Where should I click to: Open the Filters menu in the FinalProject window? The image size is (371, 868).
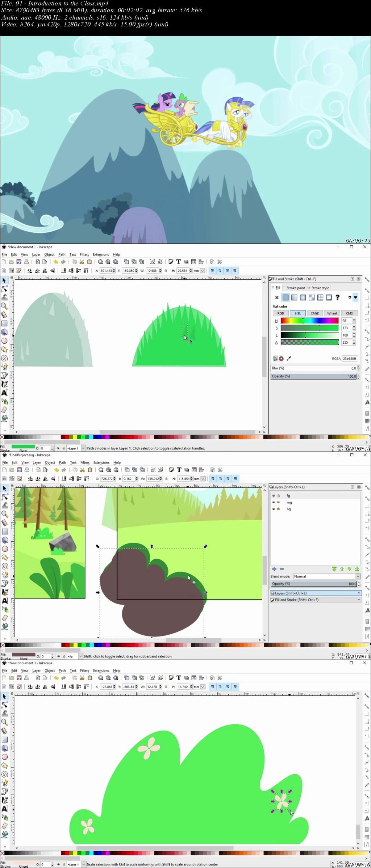pos(85,463)
